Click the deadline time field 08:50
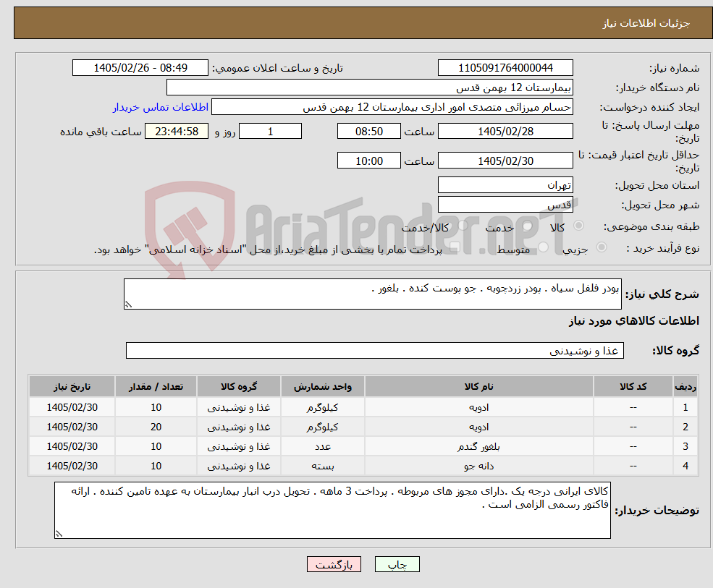Viewport: 713px width, 588px height. (x=368, y=132)
